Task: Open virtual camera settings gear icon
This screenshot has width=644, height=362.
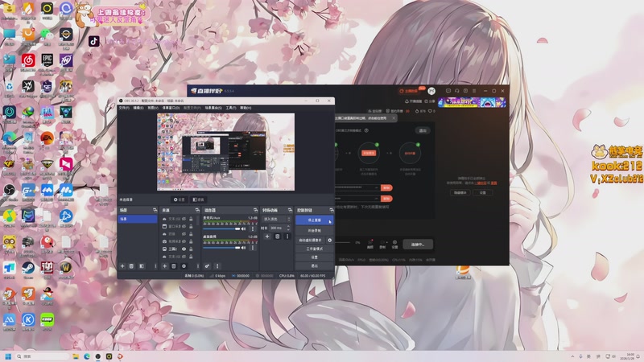Action: pos(329,240)
